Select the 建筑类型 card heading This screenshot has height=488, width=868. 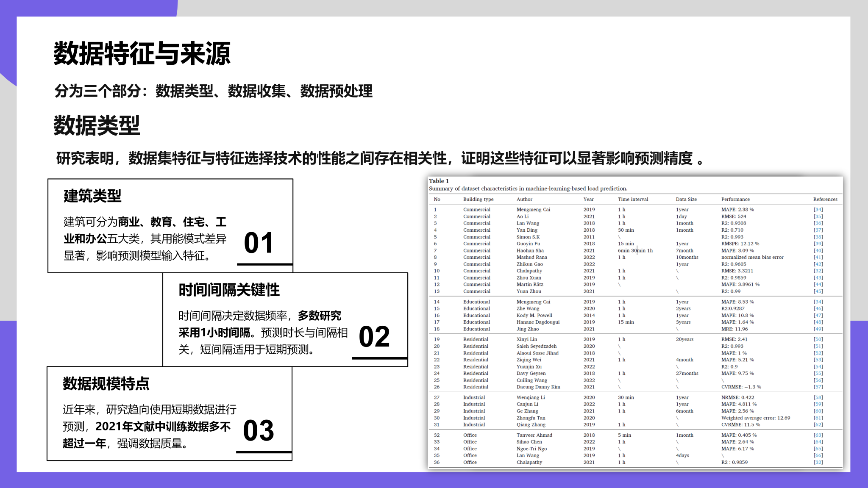point(92,196)
